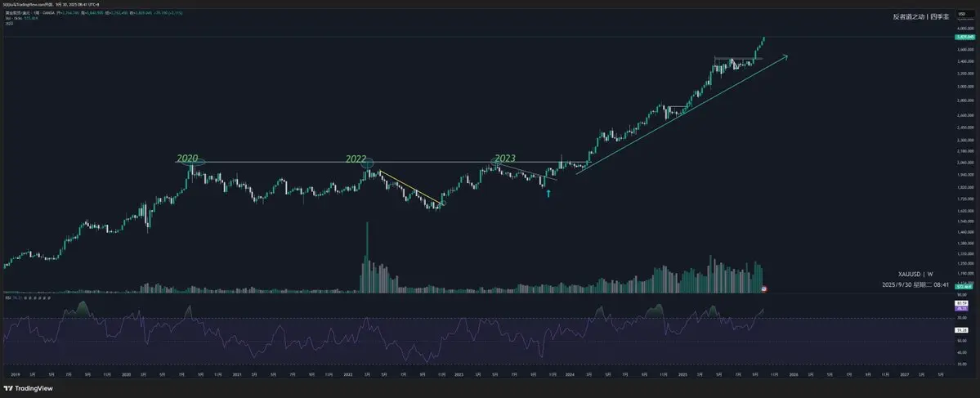The image size is (980, 398).
Task: Click the 2019 label on time axis
Action: [15, 374]
